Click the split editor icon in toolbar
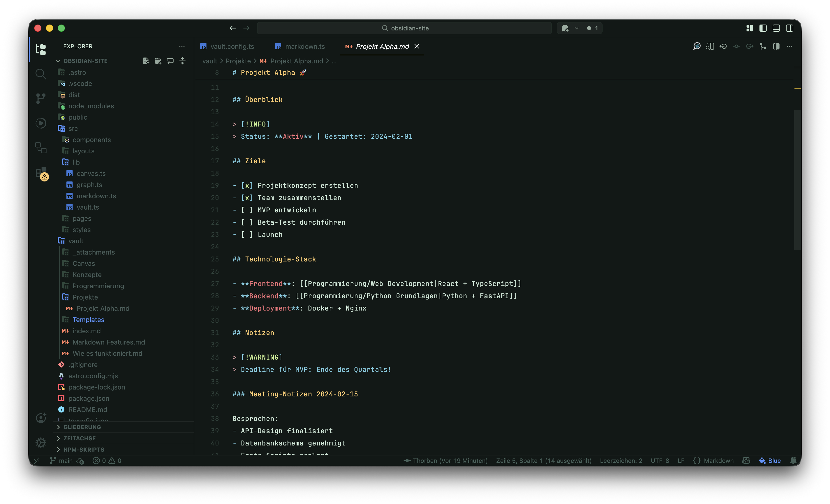The width and height of the screenshot is (830, 504). [x=776, y=47]
